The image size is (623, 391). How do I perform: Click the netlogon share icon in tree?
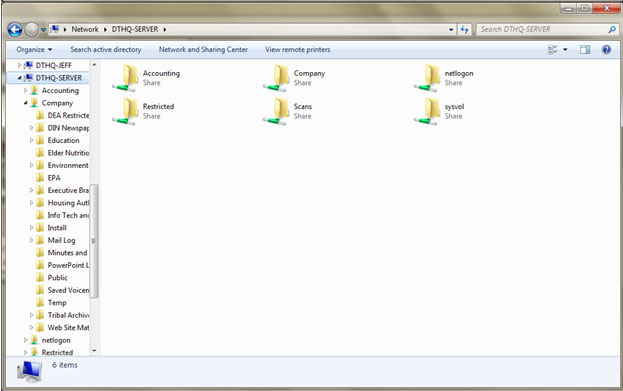[34, 340]
